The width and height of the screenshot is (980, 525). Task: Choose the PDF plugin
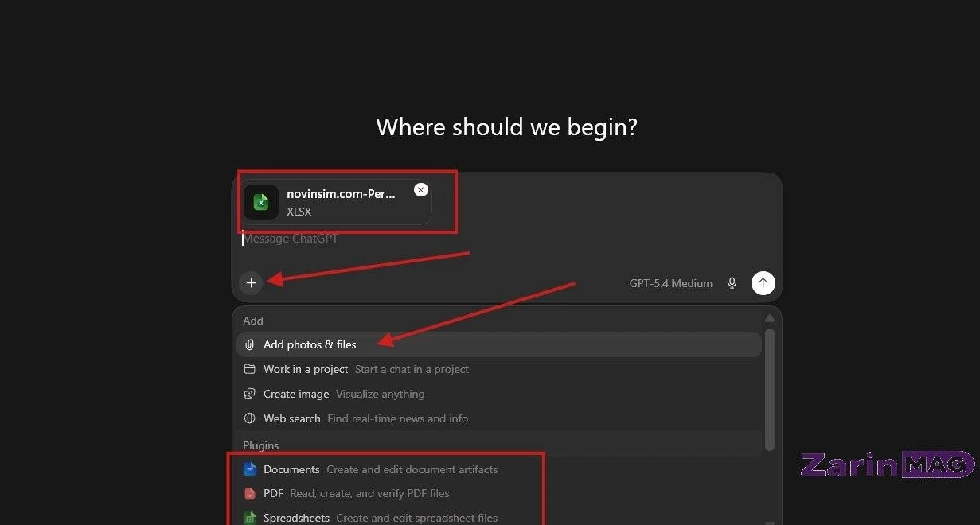pos(499,493)
